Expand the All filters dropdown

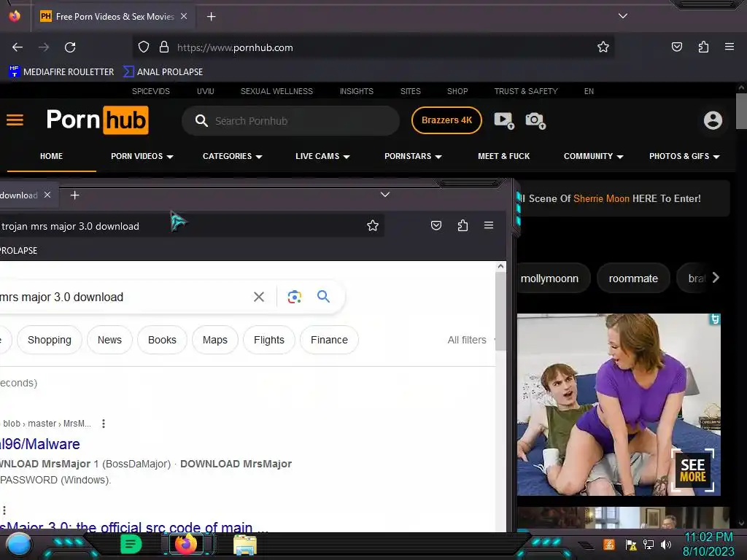pos(471,340)
